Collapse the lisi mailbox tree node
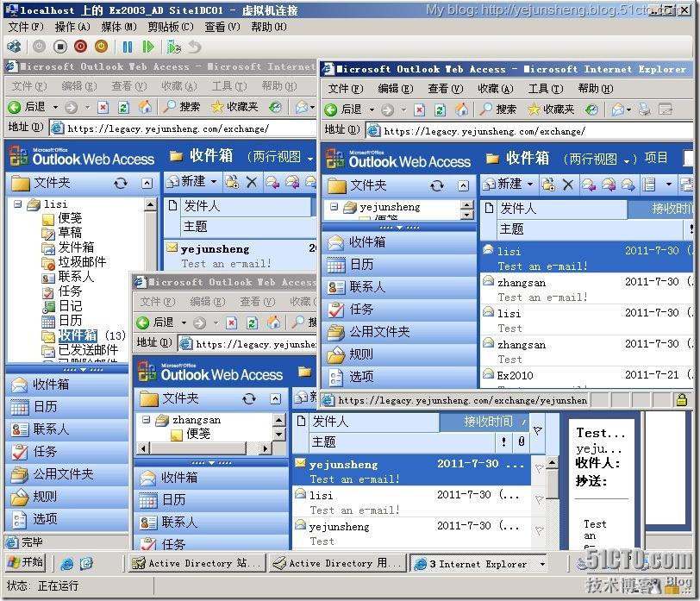700x601 pixels. point(18,204)
